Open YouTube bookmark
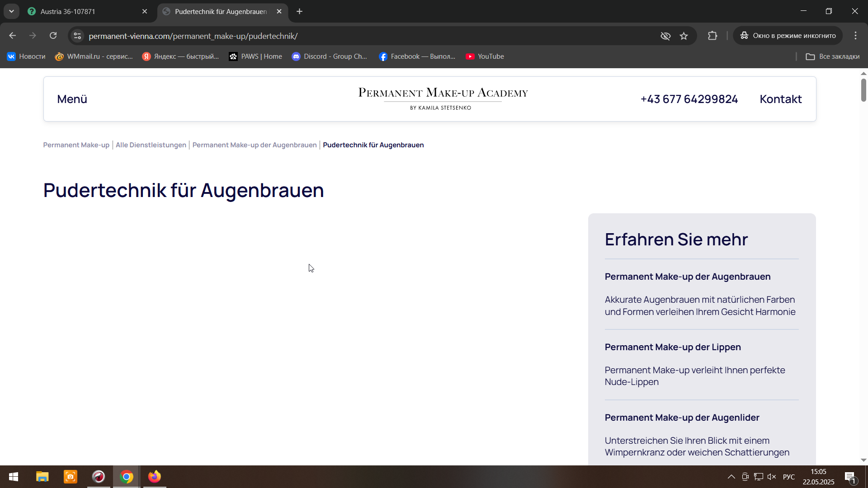 485,56
